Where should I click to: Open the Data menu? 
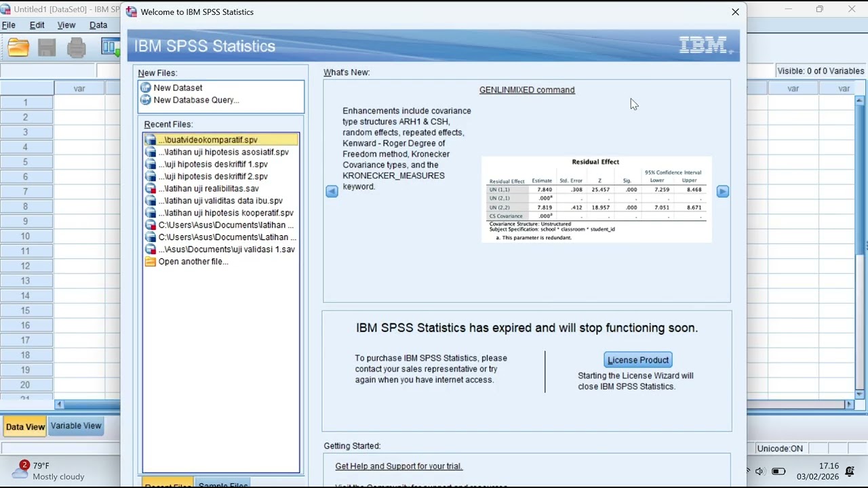(x=98, y=25)
